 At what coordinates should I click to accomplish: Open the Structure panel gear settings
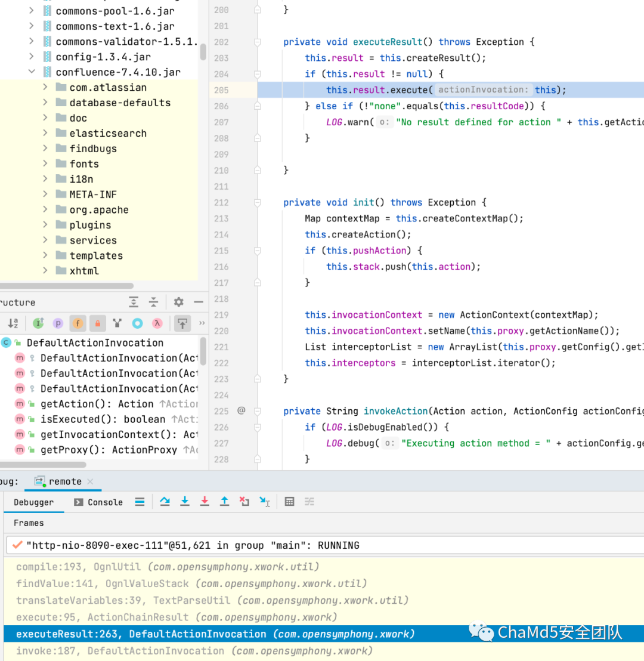179,302
